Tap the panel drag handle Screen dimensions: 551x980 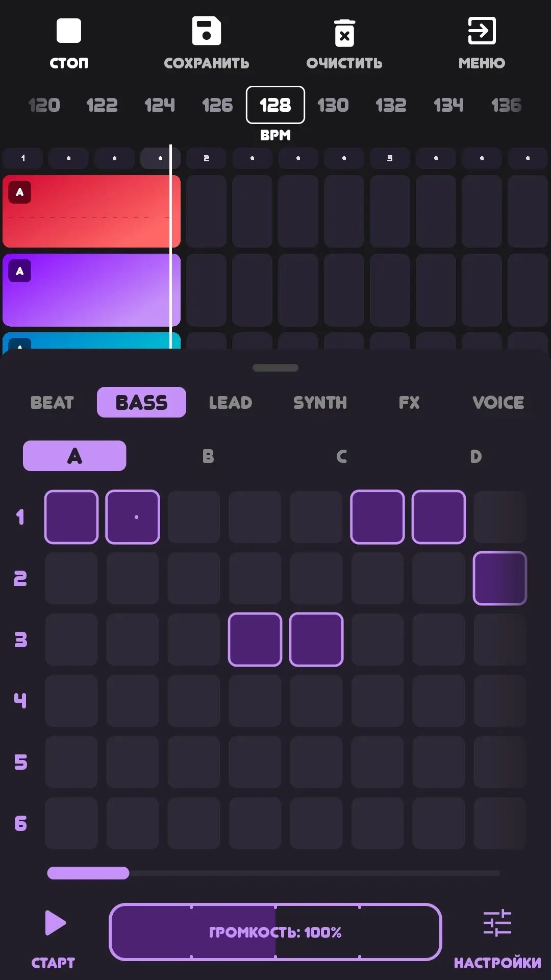point(275,368)
